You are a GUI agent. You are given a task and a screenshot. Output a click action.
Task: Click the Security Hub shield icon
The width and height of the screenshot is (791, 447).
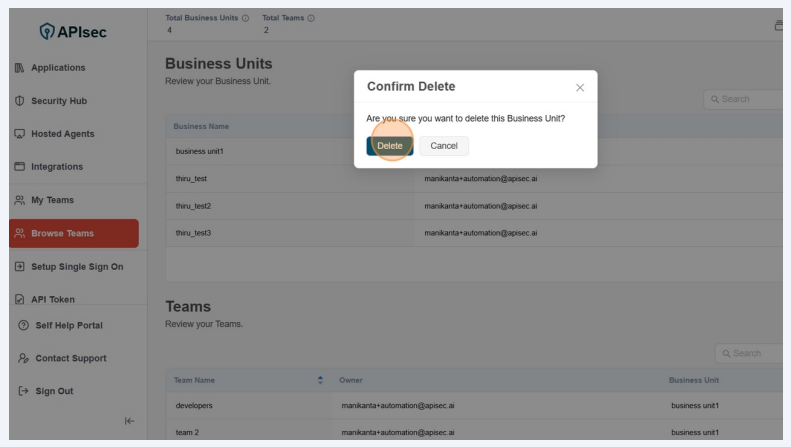tap(20, 101)
